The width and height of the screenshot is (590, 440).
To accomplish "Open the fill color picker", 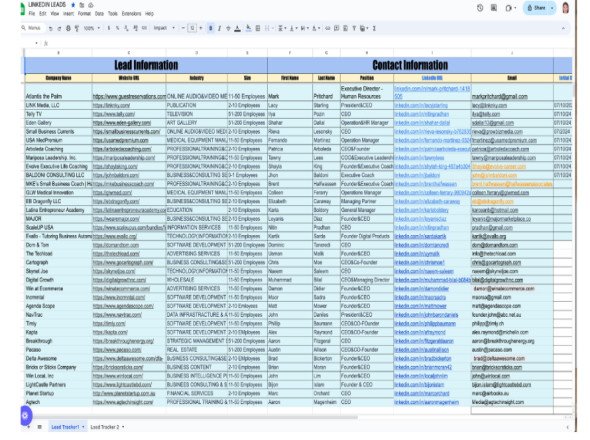I will pyautogui.click(x=248, y=28).
